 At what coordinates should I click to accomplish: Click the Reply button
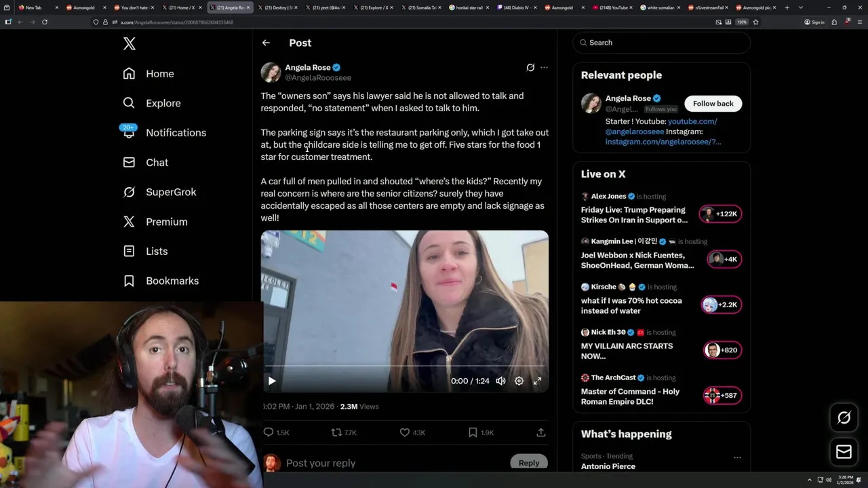pos(529,463)
